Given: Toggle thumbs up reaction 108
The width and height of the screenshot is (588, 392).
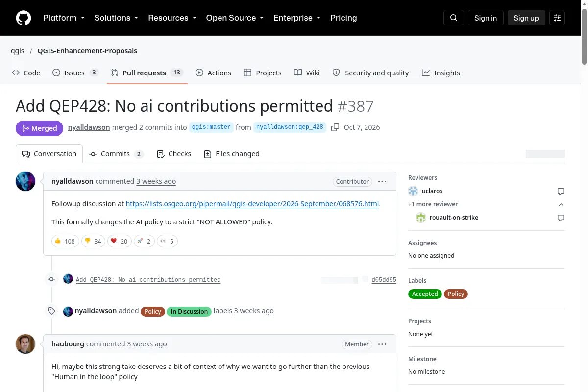Looking at the screenshot, I should [65, 241].
